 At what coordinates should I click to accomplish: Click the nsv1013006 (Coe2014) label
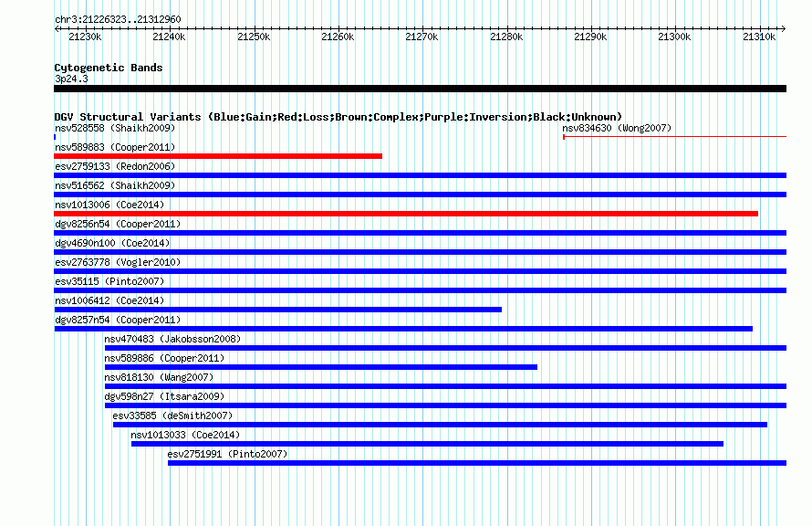click(x=109, y=205)
